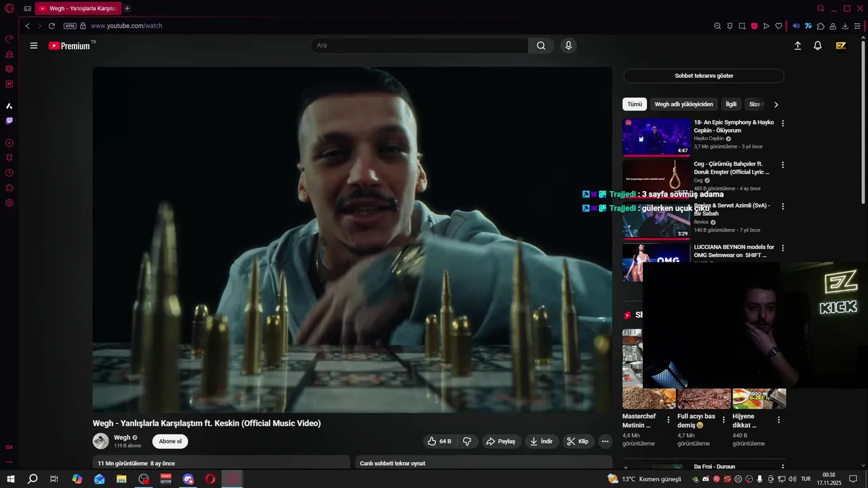This screenshot has height=488, width=868.
Task: Open options for Ceg Çürümüş Bahçeler video
Action: [x=783, y=165]
